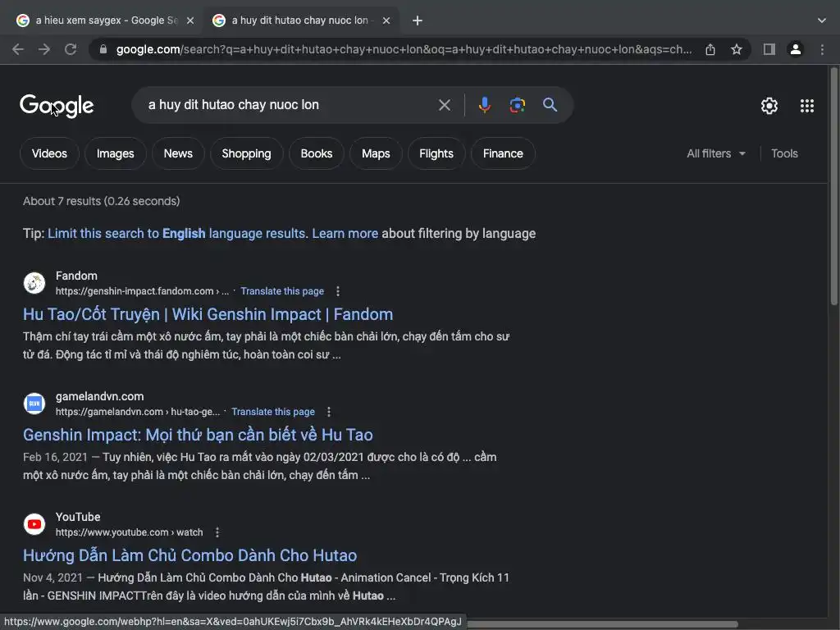Screen dimensions: 840x630
Task: Filter results by News
Action: [178, 153]
